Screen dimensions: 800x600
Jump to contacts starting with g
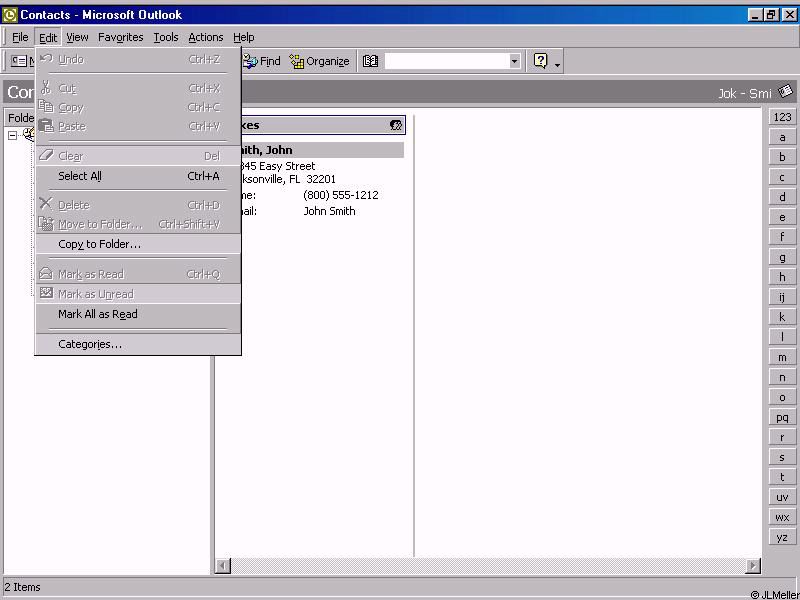[782, 257]
